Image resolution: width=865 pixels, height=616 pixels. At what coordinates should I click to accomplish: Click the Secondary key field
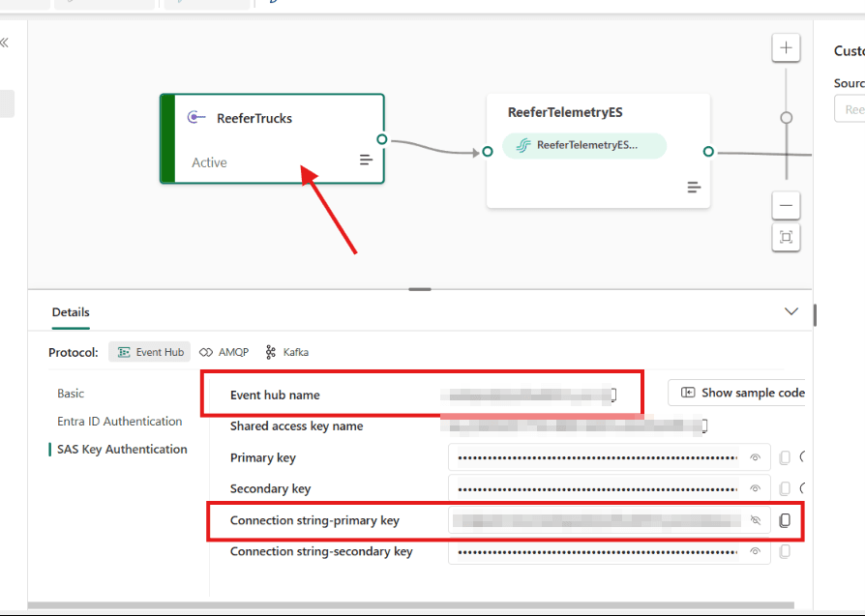(x=609, y=488)
